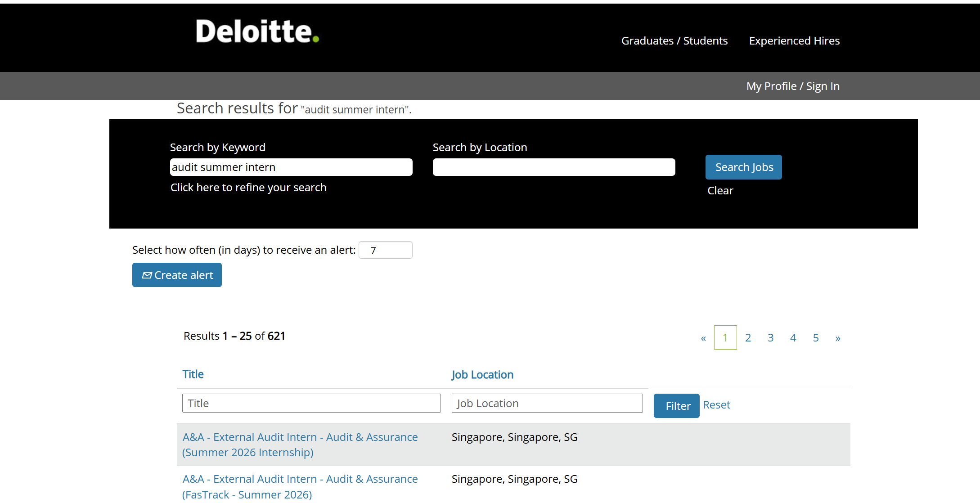Sort results by Job Location column
Image resolution: width=980 pixels, height=503 pixels.
[482, 375]
